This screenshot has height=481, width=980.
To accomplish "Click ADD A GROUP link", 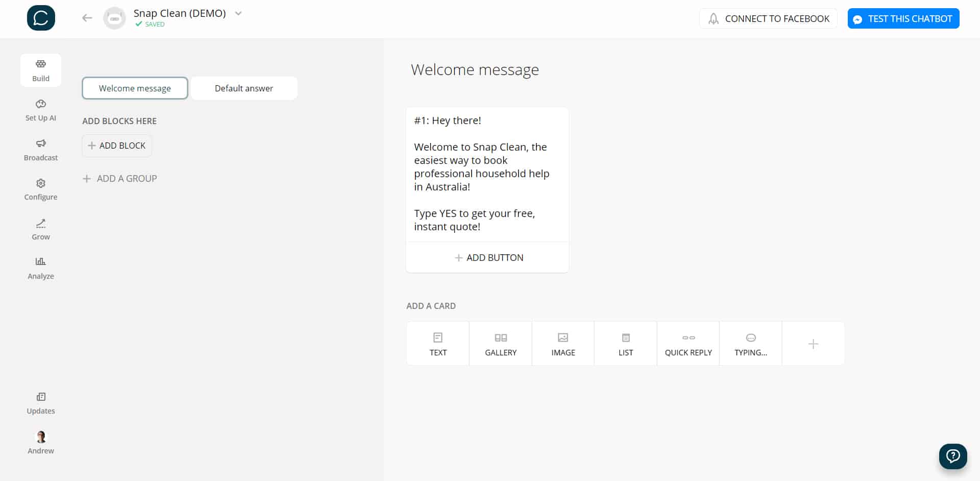I will 120,179.
